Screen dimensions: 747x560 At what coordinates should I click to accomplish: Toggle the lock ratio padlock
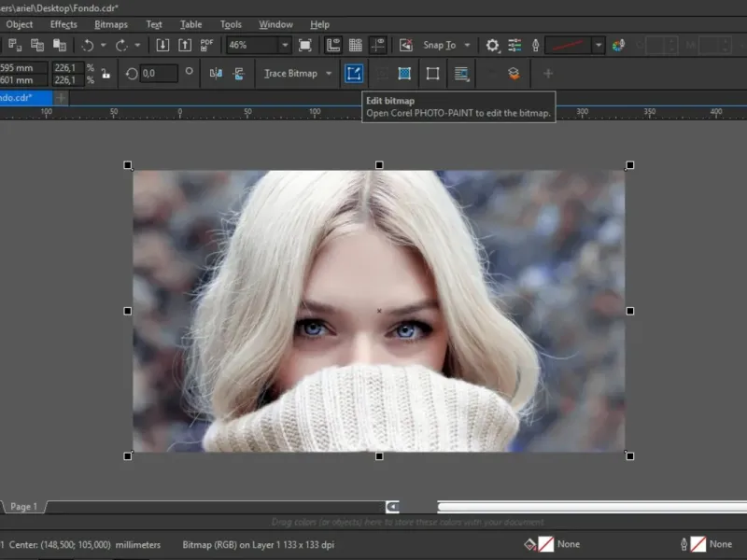[105, 73]
